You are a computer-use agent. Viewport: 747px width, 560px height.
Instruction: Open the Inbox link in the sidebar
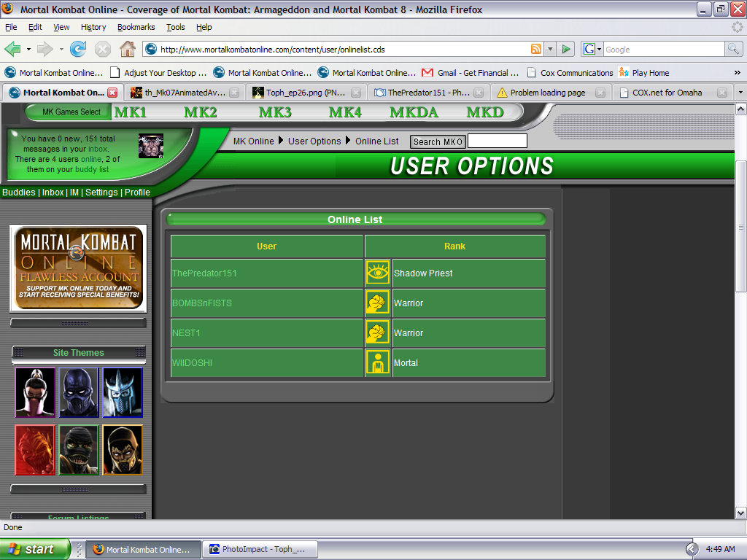[x=53, y=192]
